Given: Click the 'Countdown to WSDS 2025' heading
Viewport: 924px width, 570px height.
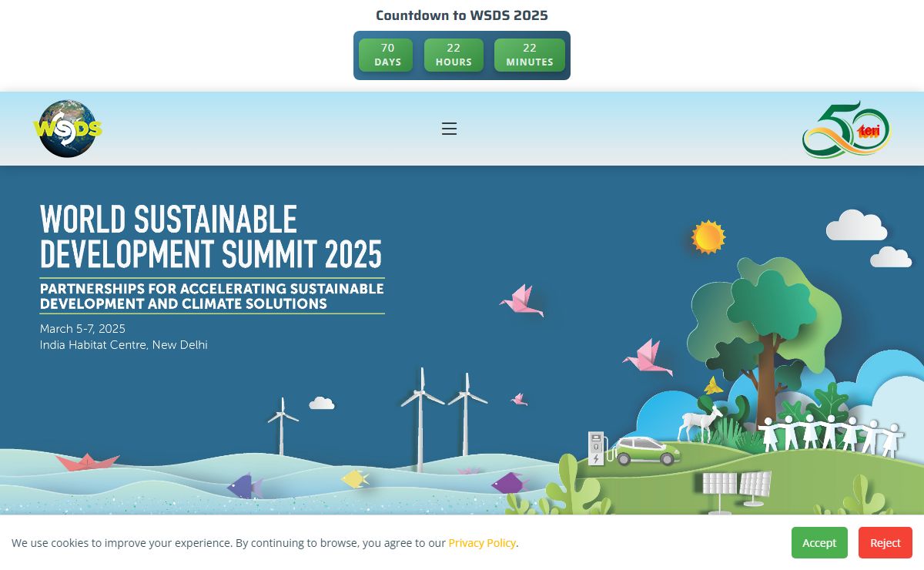Looking at the screenshot, I should 462,15.
